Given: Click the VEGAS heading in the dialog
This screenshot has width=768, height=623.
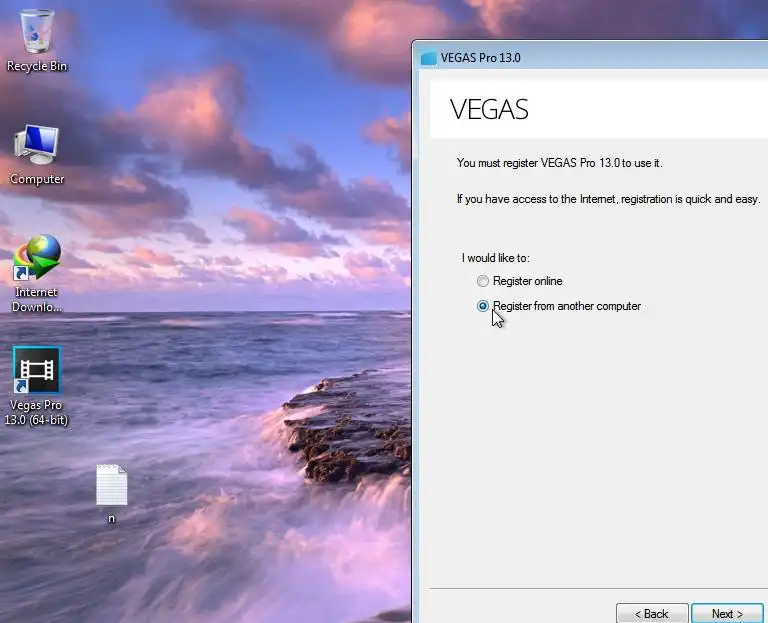Looking at the screenshot, I should [x=489, y=109].
